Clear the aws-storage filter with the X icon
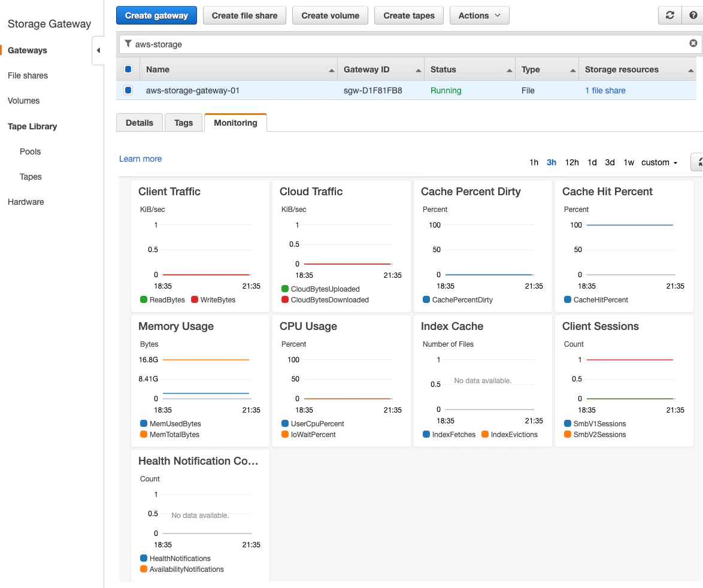703x588 pixels. point(693,43)
